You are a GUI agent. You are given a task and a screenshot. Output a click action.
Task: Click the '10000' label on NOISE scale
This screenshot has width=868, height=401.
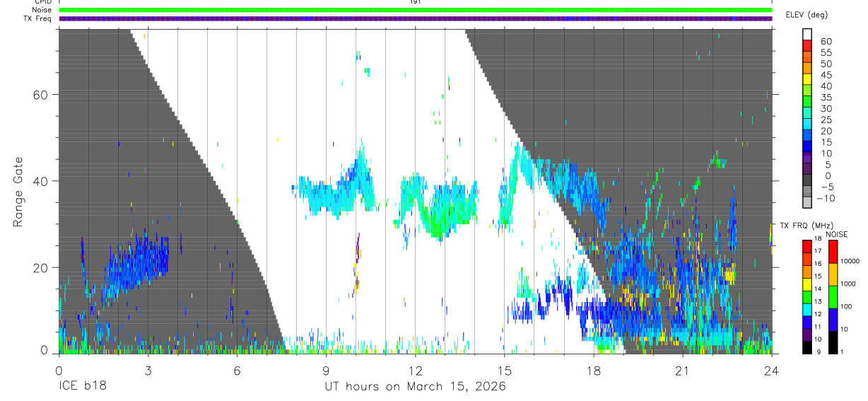click(849, 261)
